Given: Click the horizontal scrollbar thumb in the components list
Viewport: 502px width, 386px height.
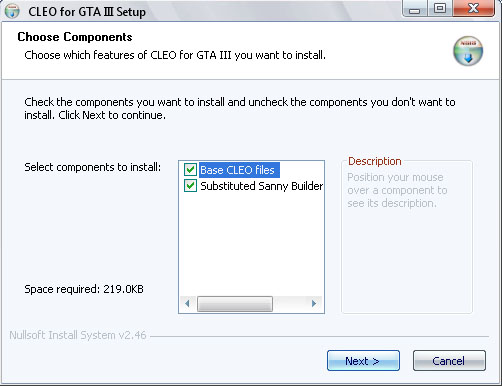Looking at the screenshot, I should [235, 304].
